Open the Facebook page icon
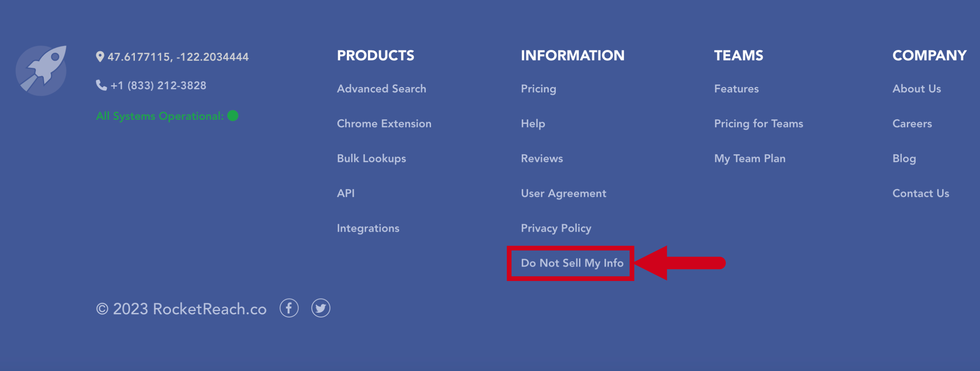980x371 pixels. 289,308
